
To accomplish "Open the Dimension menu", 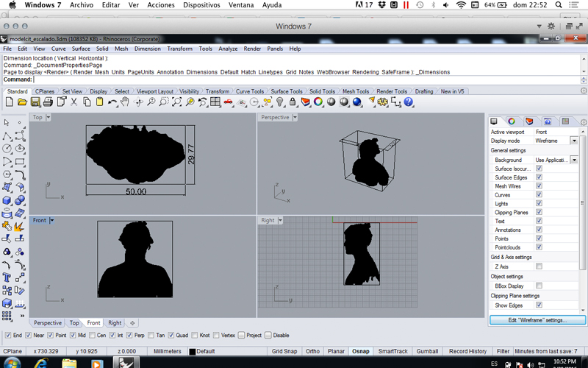I will (x=148, y=49).
